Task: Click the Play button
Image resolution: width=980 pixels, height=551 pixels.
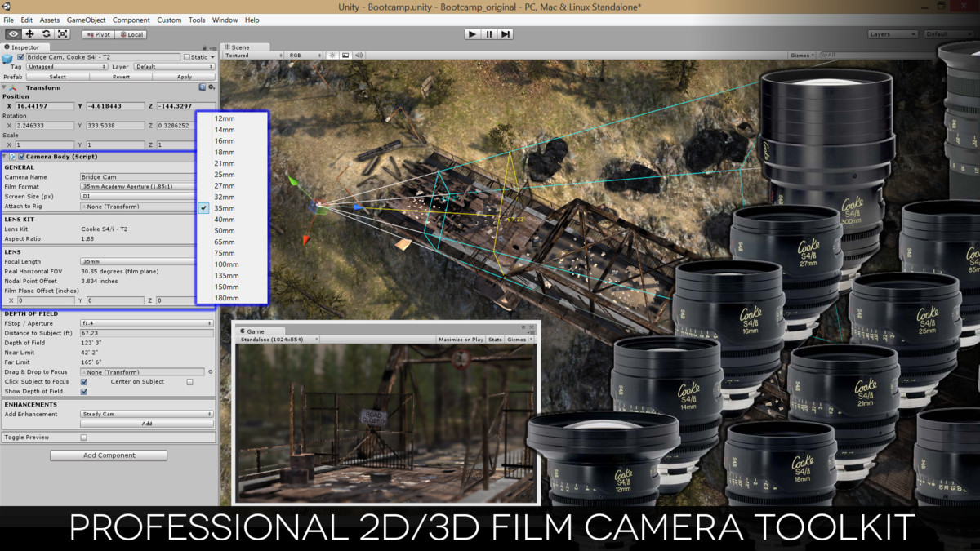Action: [472, 34]
